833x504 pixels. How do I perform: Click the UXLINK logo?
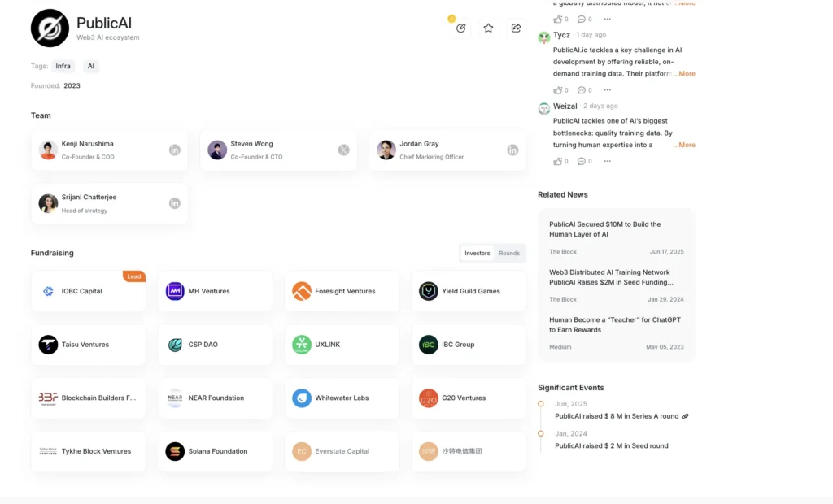point(302,345)
